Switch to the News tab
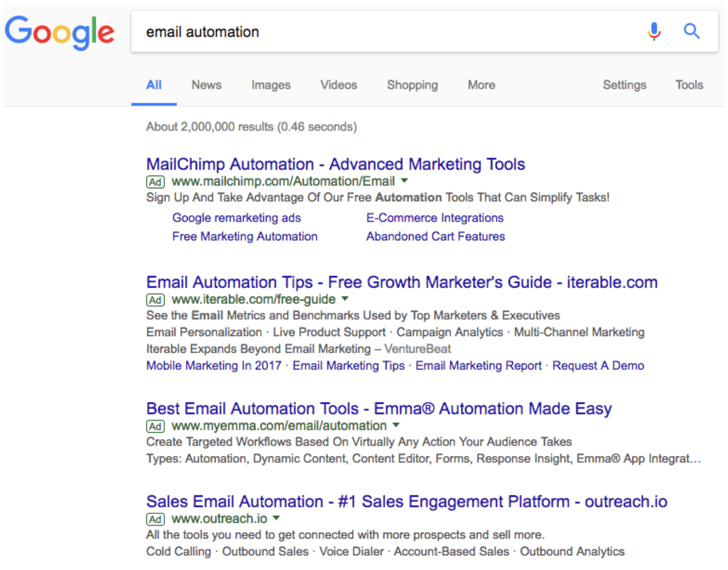Image resolution: width=728 pixels, height=570 pixels. (206, 85)
